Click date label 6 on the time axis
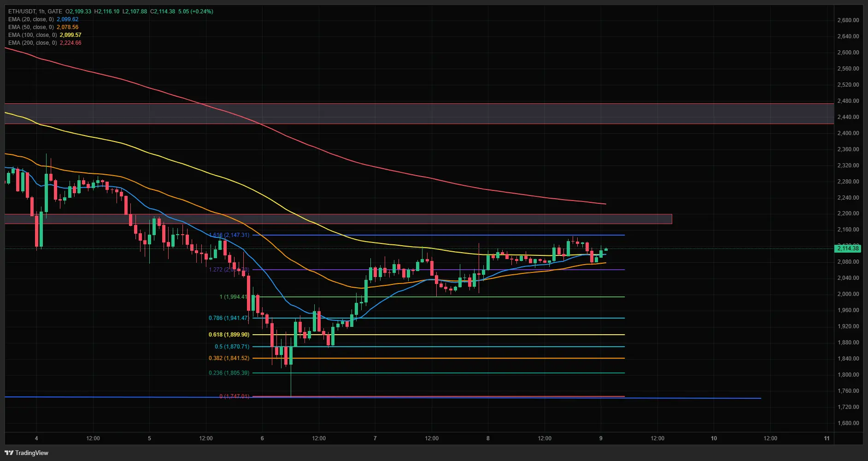Viewport: 868px width, 461px height. 262,438
